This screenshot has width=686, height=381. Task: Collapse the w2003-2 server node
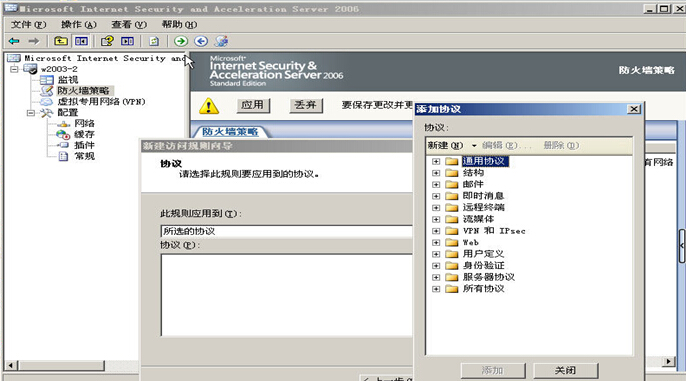point(15,69)
